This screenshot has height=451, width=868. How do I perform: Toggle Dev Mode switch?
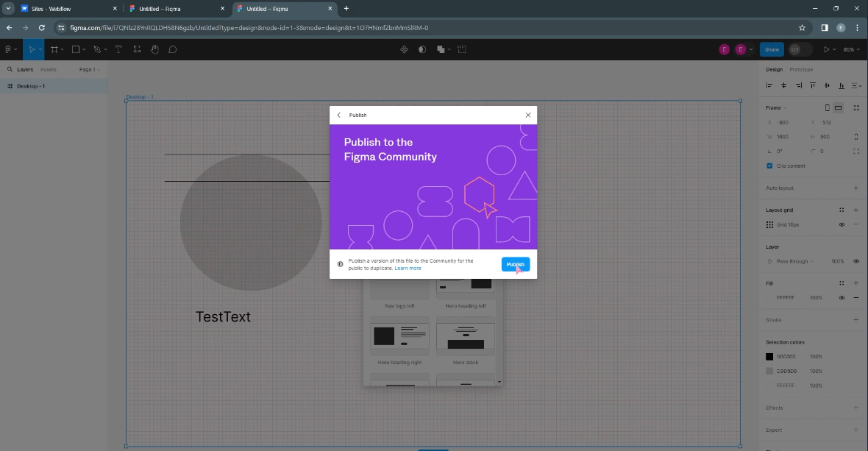800,49
